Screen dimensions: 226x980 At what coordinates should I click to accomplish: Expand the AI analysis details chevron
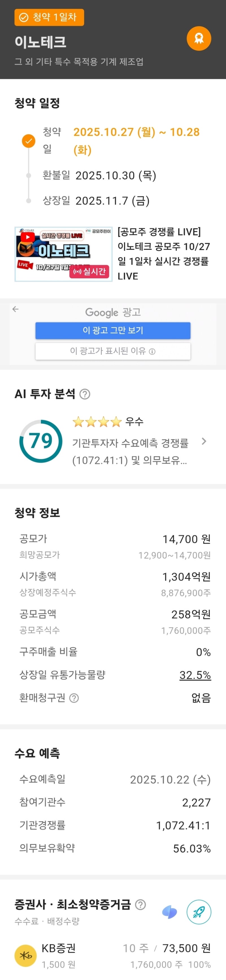point(204,441)
